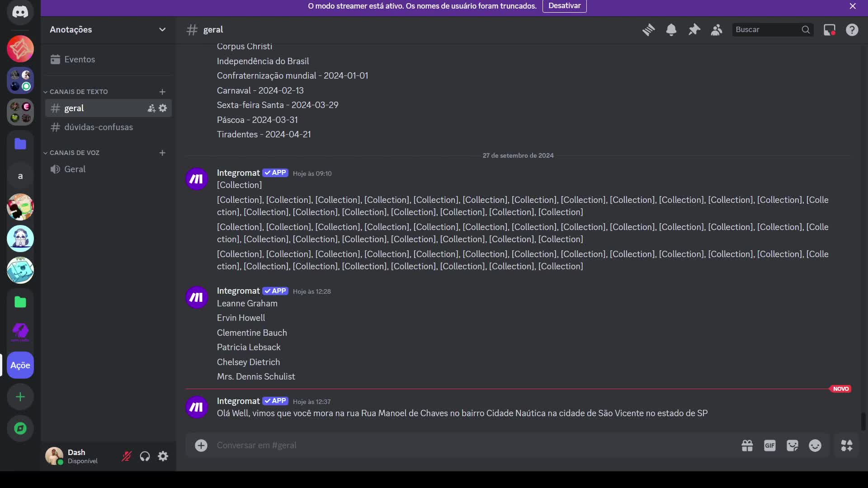Open the gift menu in message bar
The width and height of the screenshot is (868, 488).
click(747, 446)
